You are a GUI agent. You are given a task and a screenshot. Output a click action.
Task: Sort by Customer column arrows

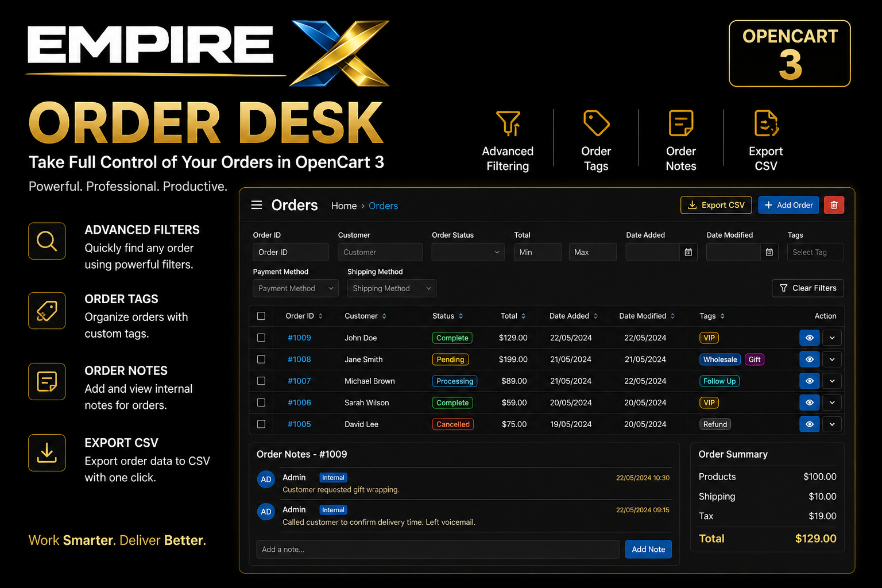click(x=384, y=316)
